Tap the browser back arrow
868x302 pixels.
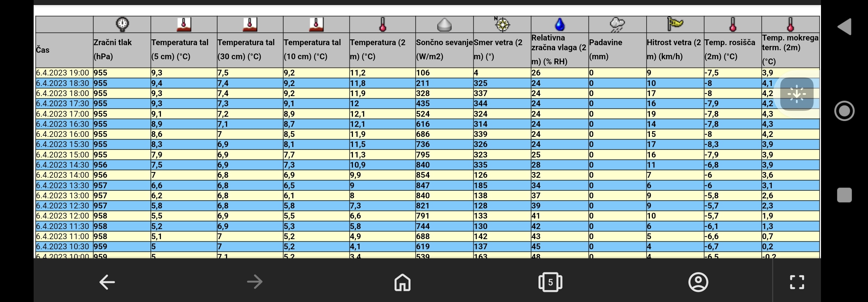107,282
